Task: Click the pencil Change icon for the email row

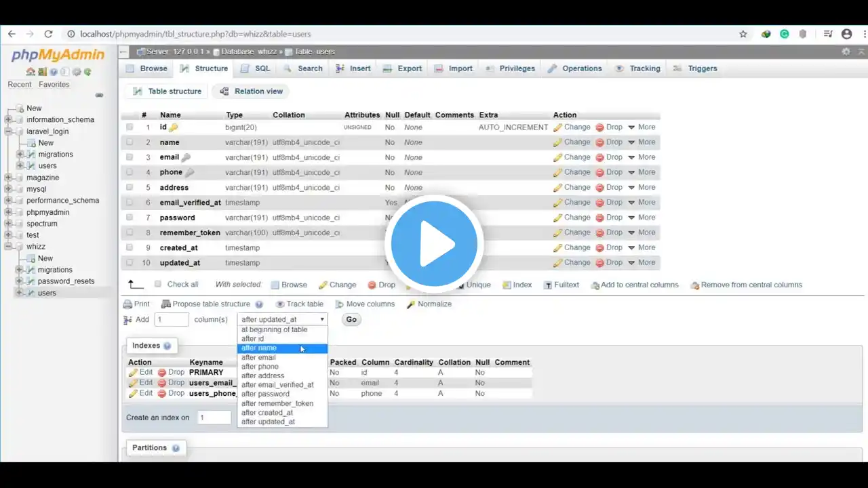Action: coord(558,157)
